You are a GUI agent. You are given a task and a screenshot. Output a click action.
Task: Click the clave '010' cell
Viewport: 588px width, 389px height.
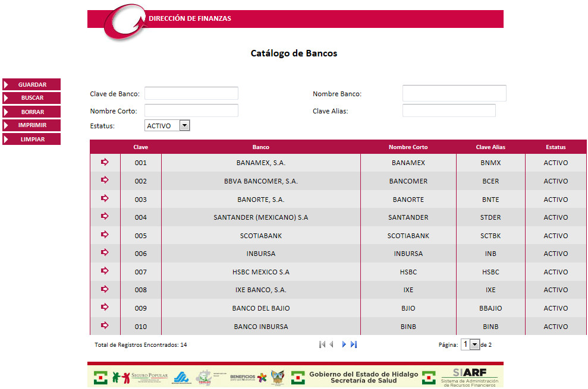tap(141, 327)
